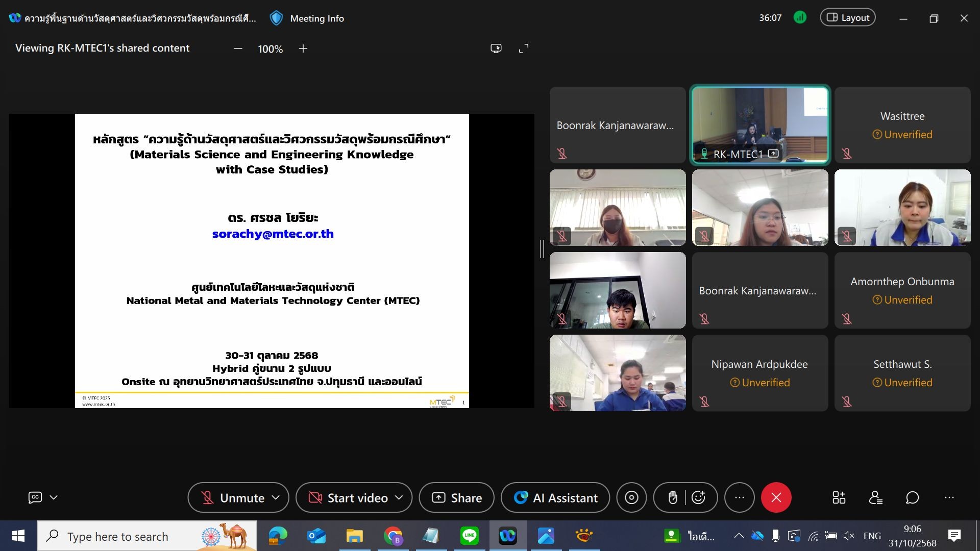The height and width of the screenshot is (551, 980).
Task: Open the AI Assistant
Action: (555, 497)
